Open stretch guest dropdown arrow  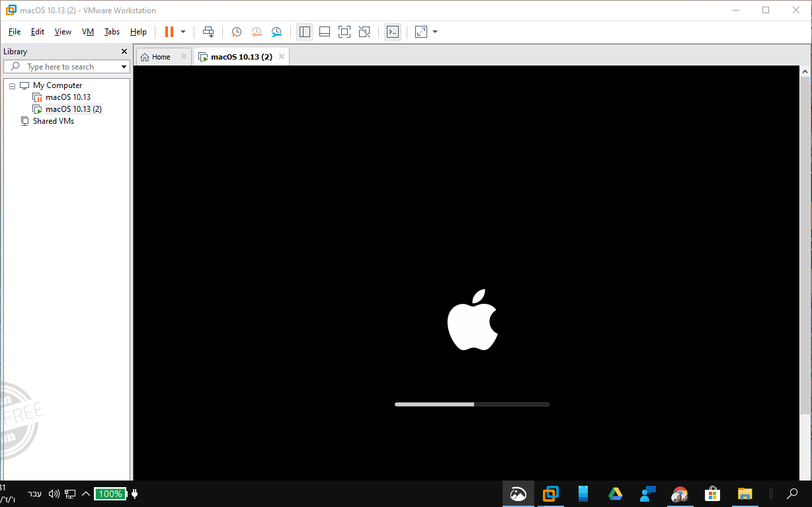[435, 32]
